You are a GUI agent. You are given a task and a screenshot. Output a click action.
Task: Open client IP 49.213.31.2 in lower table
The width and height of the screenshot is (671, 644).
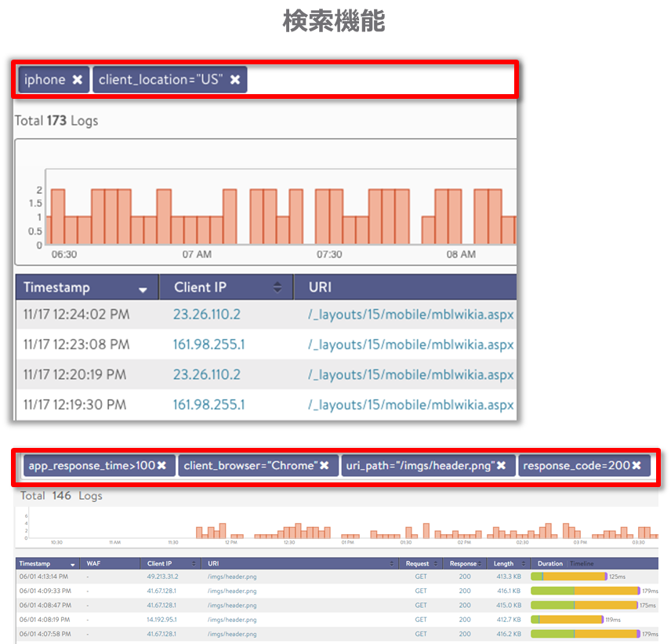click(x=162, y=577)
